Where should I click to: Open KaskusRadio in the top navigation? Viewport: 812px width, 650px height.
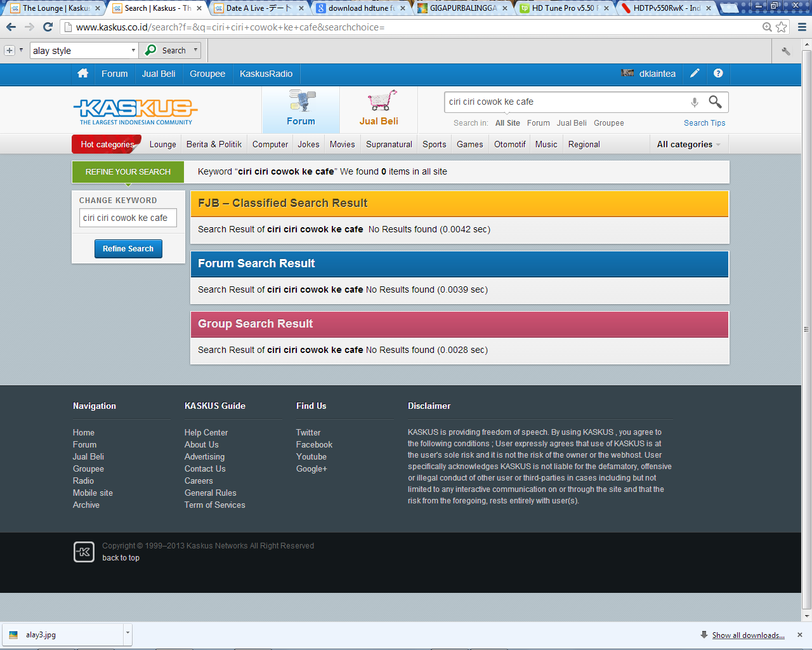pyautogui.click(x=266, y=74)
